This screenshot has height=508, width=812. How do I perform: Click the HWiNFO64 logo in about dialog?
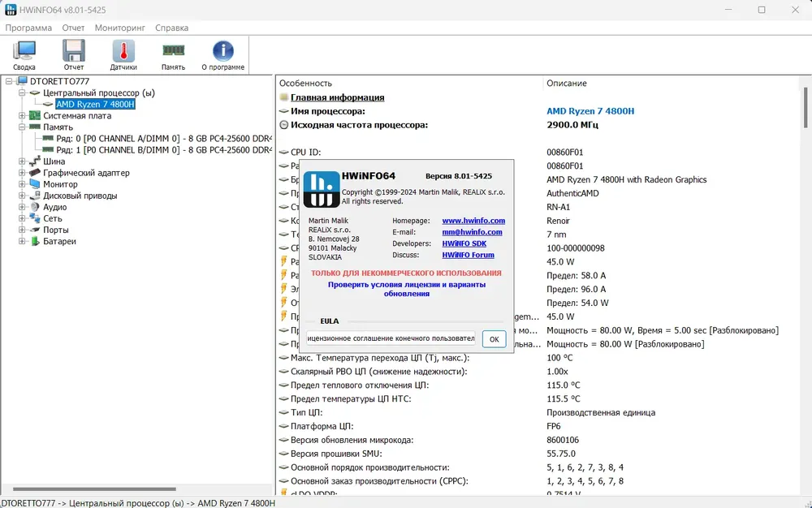coord(322,189)
